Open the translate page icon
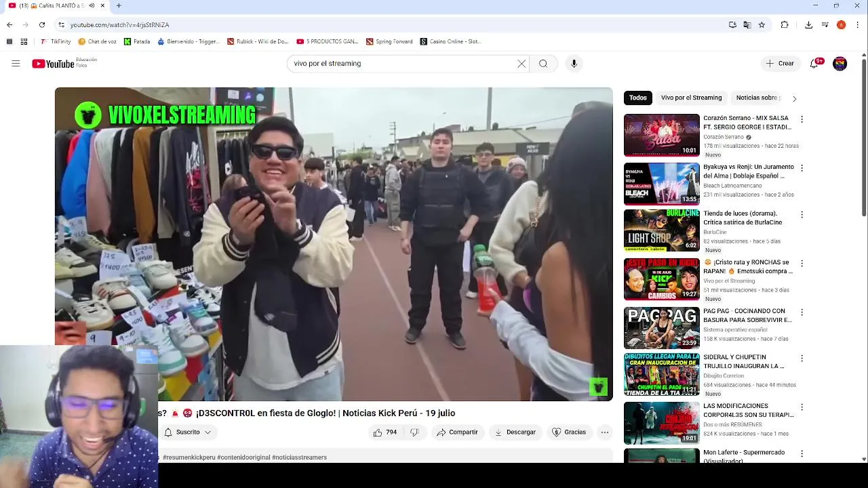This screenshot has height=488, width=868. click(747, 25)
